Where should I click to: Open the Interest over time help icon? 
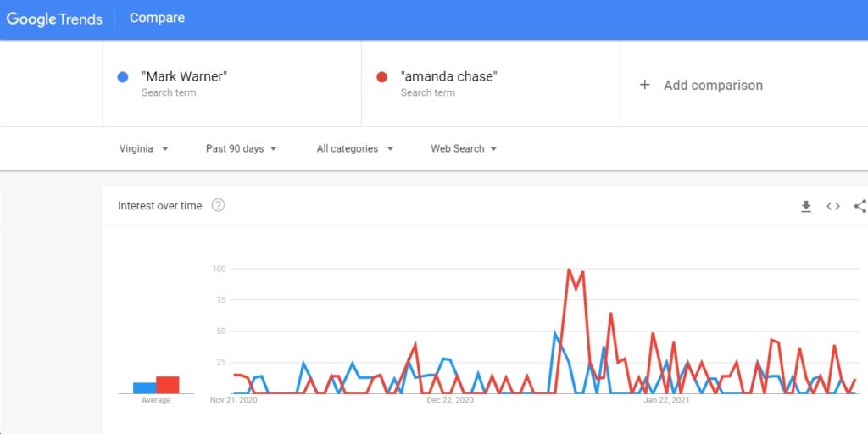pyautogui.click(x=219, y=205)
